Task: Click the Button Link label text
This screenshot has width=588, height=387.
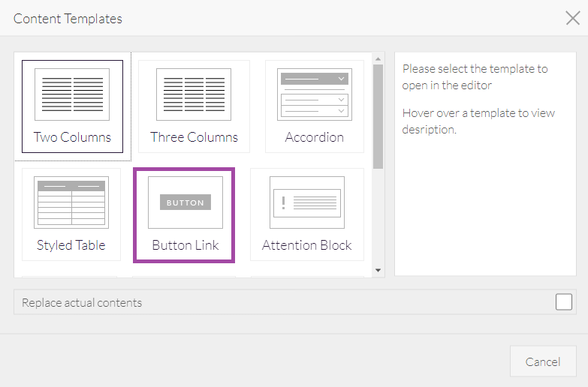Action: [x=185, y=245]
